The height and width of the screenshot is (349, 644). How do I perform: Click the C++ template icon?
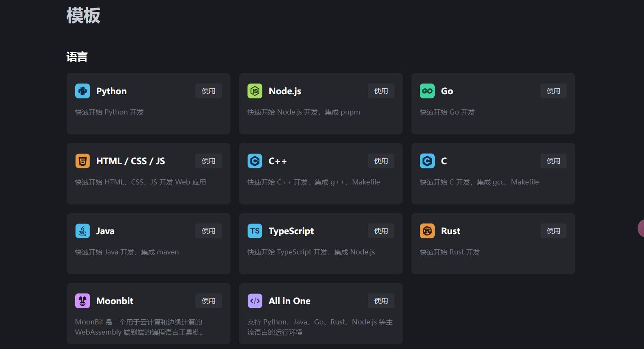coord(255,161)
